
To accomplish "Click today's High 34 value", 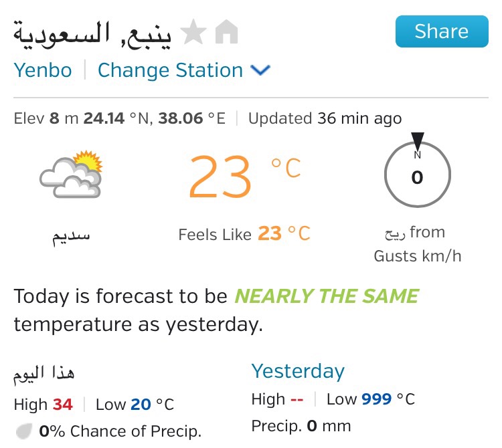I will pos(63,405).
